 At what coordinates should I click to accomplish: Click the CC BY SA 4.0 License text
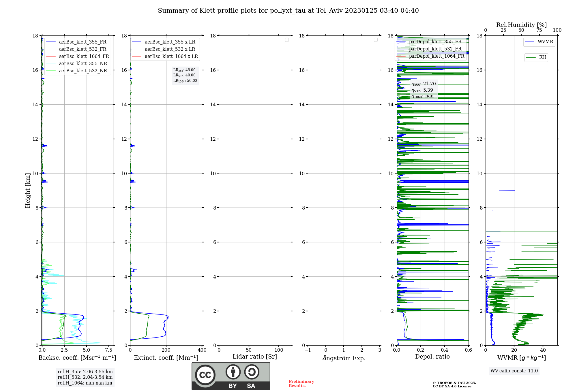click(x=452, y=386)
